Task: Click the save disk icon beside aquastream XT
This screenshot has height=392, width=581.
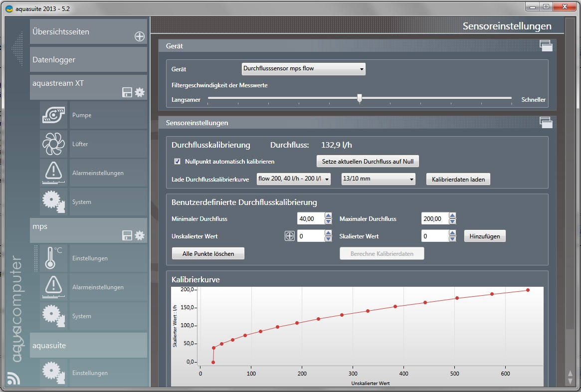Action: click(x=127, y=92)
